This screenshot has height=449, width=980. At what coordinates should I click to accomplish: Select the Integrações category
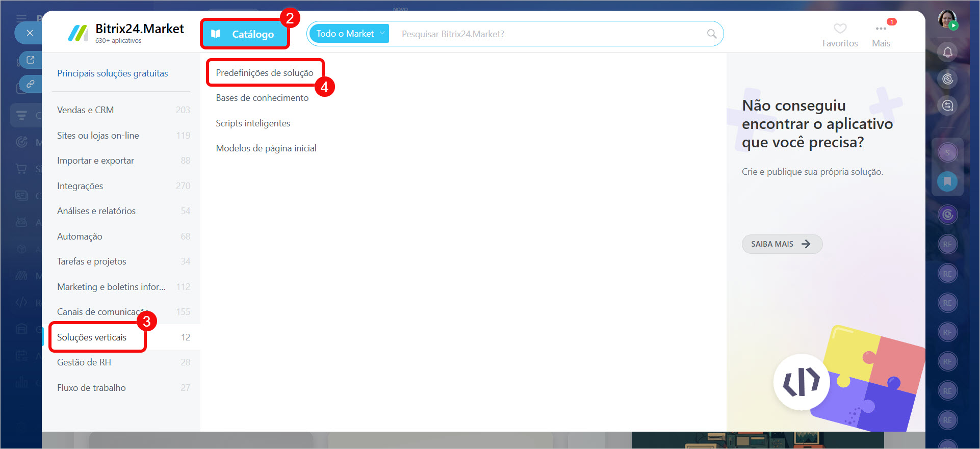pyautogui.click(x=80, y=186)
